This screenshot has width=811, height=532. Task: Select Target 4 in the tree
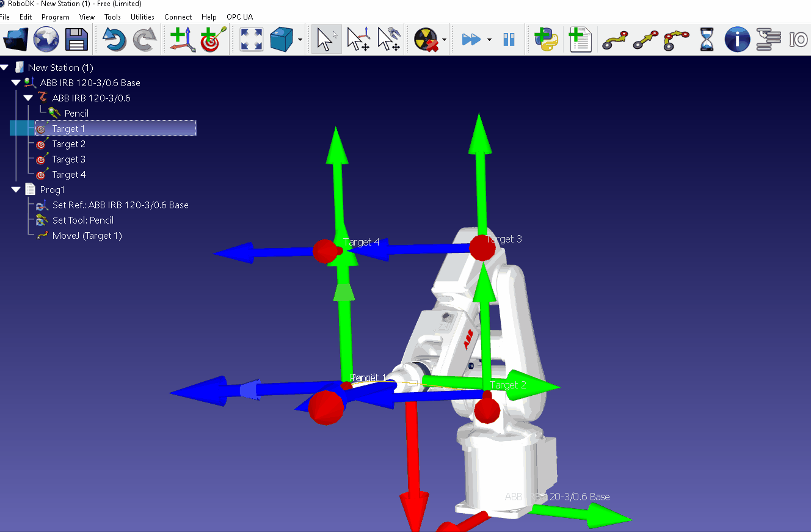coord(68,175)
